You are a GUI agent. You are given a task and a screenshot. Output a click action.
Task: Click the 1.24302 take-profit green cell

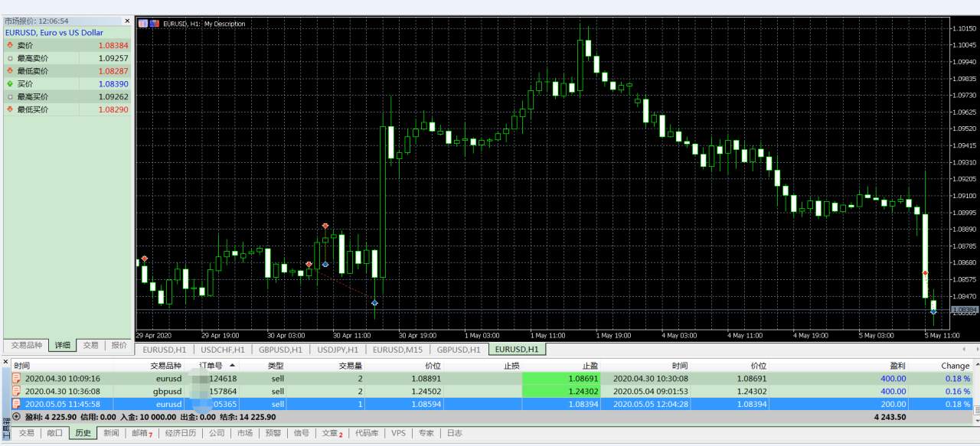coord(561,391)
